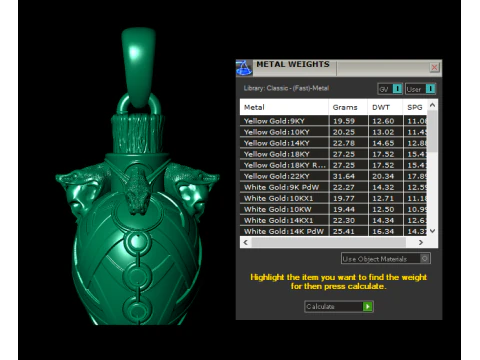The height and width of the screenshot is (360, 480).
Task: Select the White Gold:14K PdW row
Action: (x=333, y=231)
